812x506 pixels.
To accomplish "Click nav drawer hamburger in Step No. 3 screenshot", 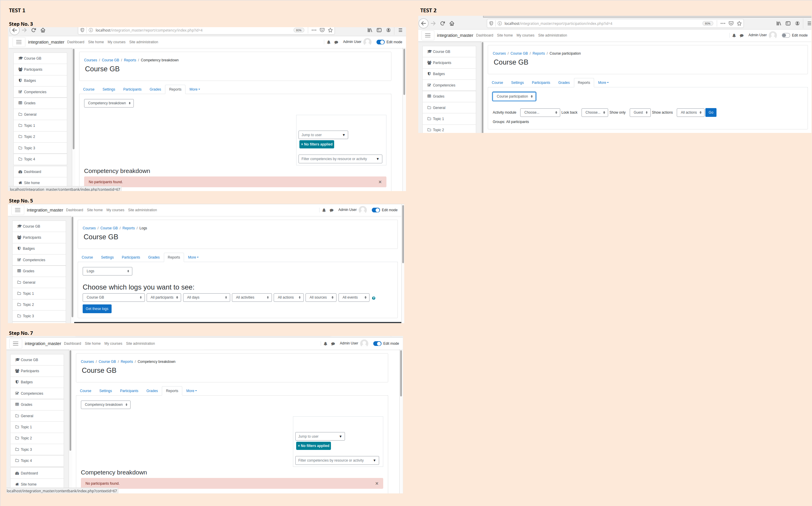I will click(x=19, y=42).
